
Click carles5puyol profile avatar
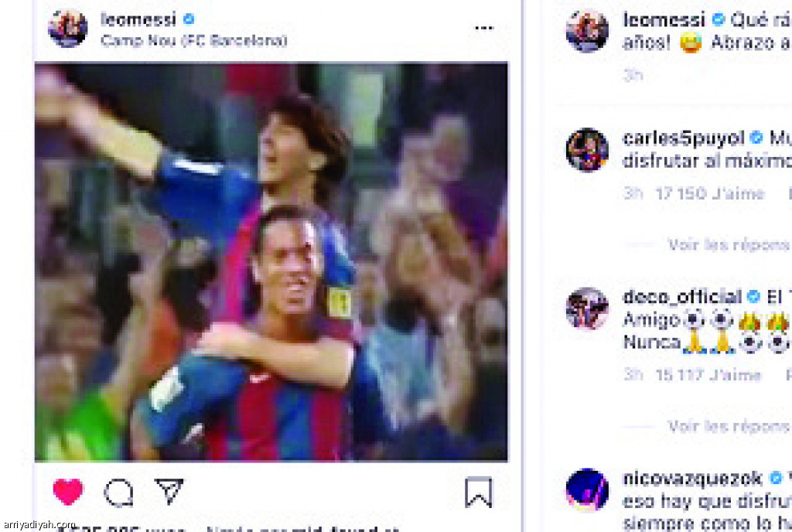(x=587, y=150)
